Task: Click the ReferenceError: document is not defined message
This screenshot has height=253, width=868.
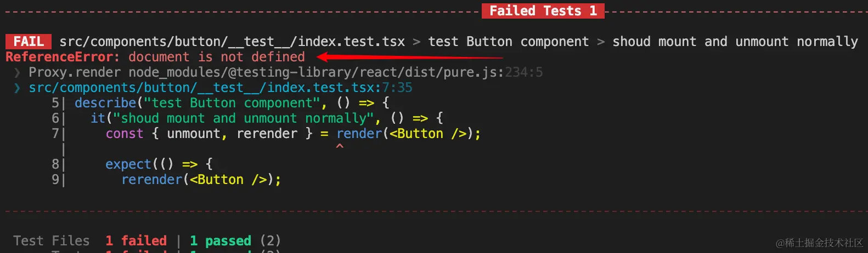Action: click(155, 57)
